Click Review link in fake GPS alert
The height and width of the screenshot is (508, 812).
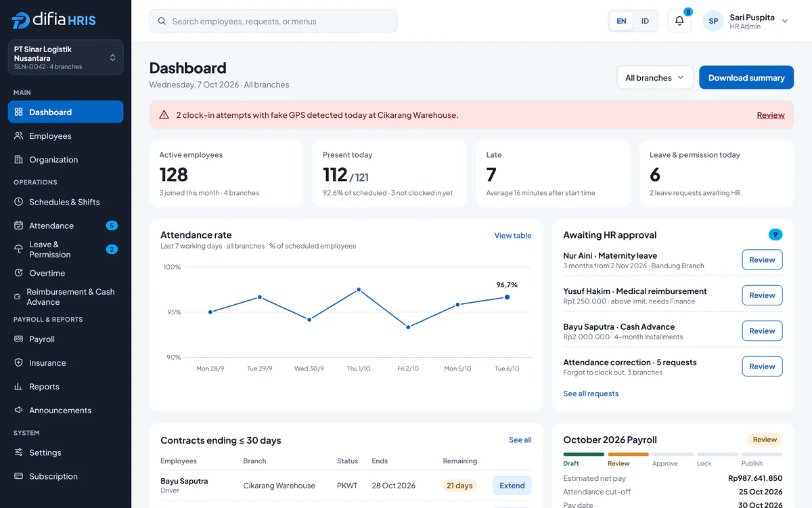[771, 115]
